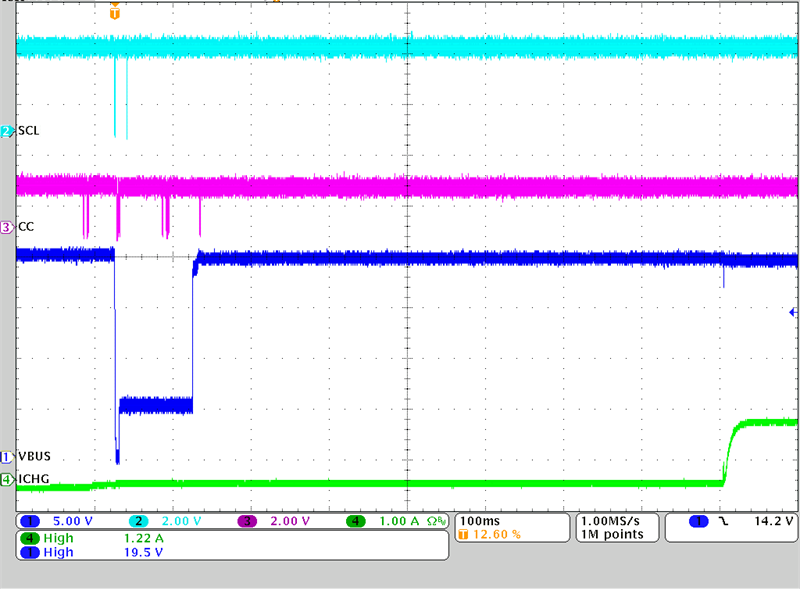
Task: Select the channel 4 ICHG ground marker
Action: pyautogui.click(x=7, y=480)
